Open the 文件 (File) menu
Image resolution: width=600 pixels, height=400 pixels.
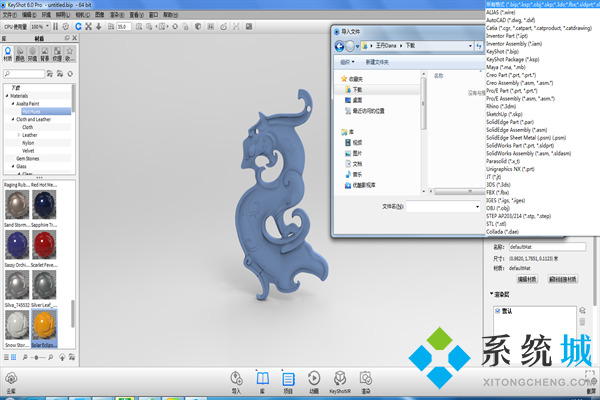click(11, 13)
